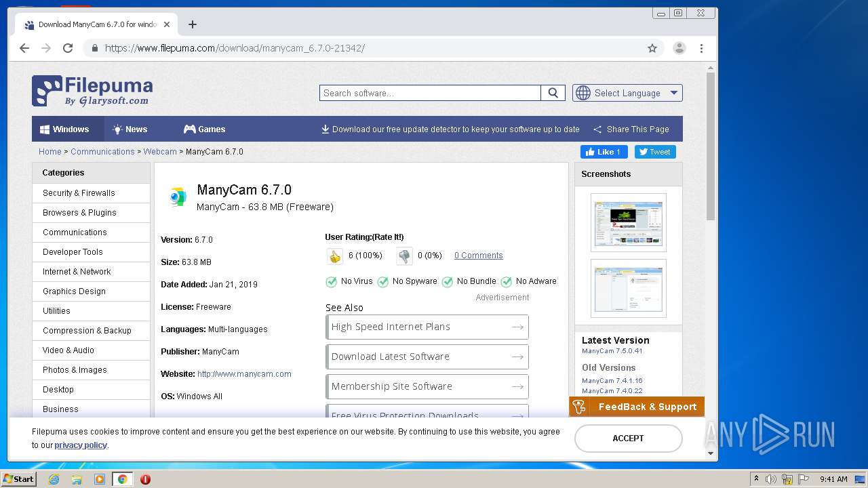Open the second ManyCam screenshot thumbnail

629,288
